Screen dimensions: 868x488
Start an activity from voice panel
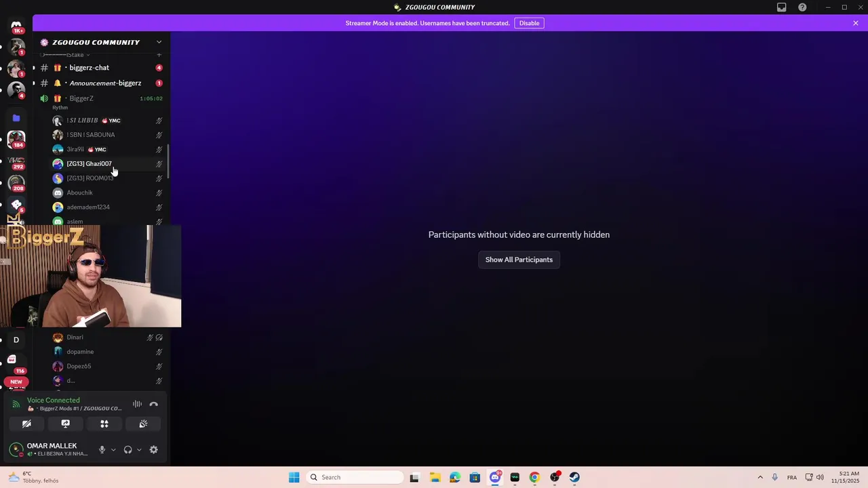104,424
